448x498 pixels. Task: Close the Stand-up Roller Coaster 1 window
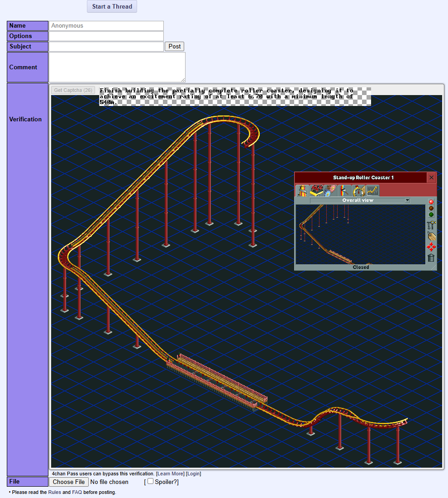pos(432,177)
